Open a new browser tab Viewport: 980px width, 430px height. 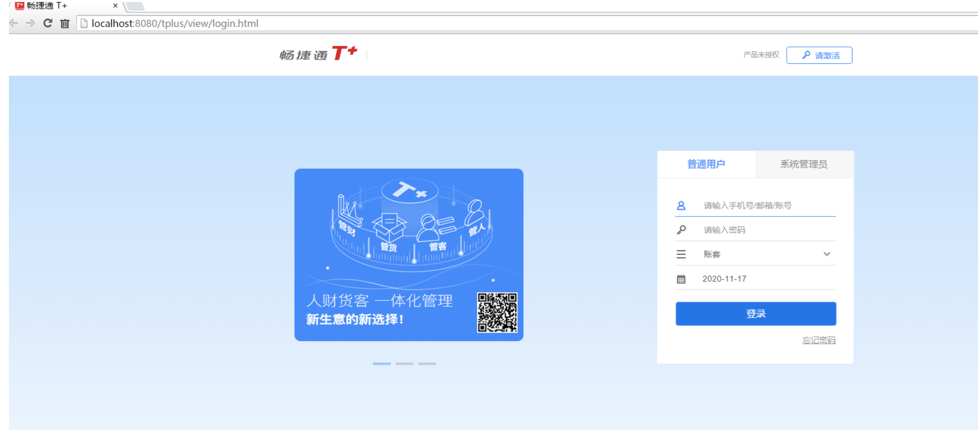pyautogui.click(x=134, y=6)
